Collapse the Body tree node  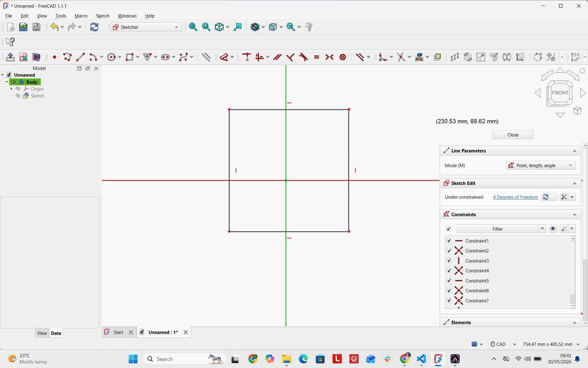click(7, 82)
